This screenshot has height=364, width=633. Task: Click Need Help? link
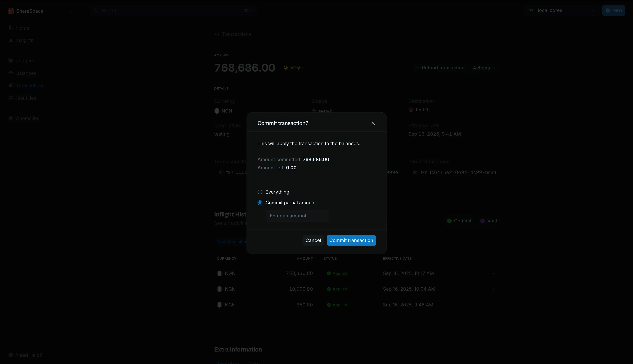pos(29,355)
